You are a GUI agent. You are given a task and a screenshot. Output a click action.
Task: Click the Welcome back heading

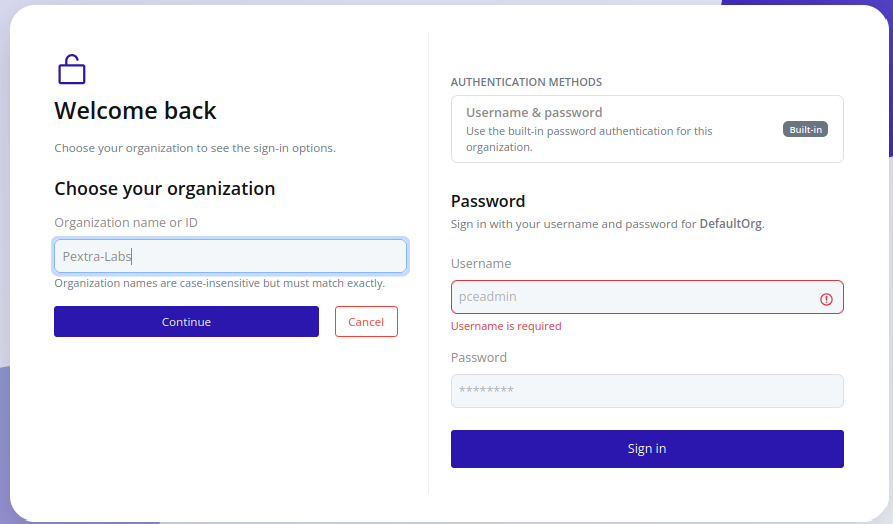tap(135, 110)
